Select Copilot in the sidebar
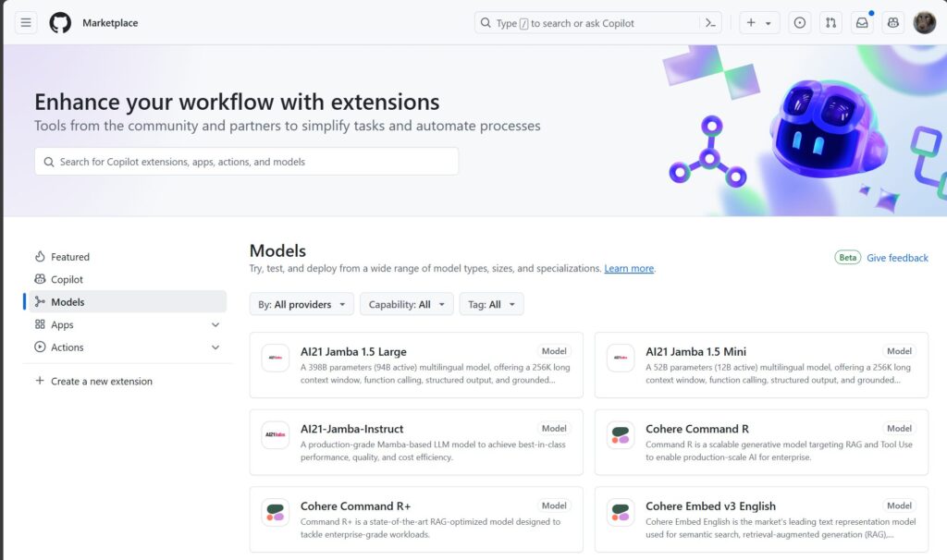 coord(67,279)
